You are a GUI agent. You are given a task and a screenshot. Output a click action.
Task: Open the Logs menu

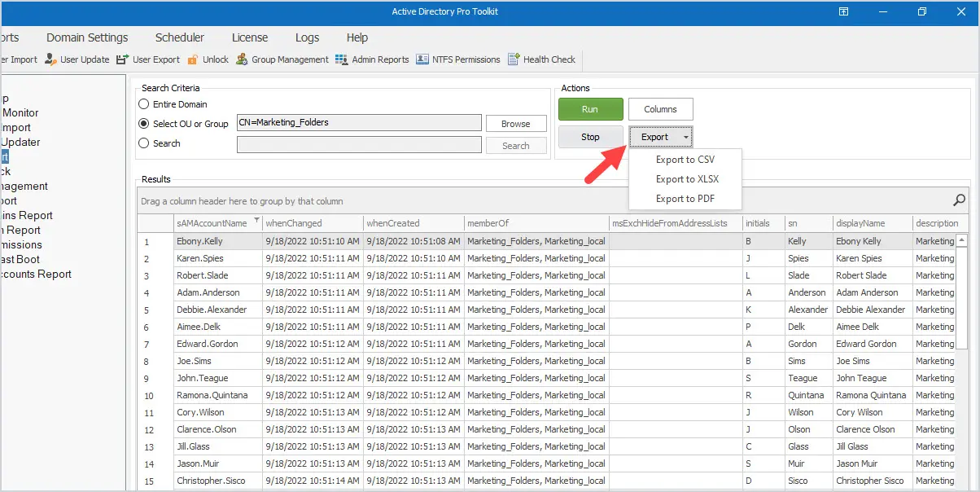point(307,37)
